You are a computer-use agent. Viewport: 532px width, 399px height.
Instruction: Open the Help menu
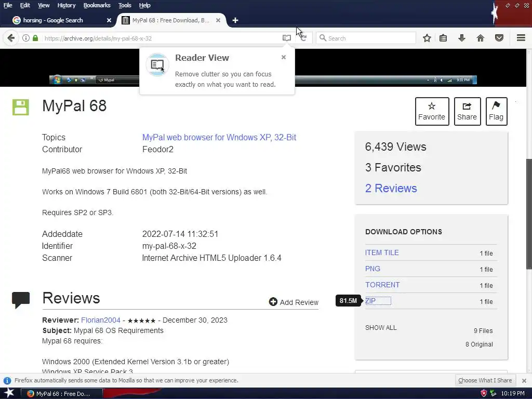144,5
